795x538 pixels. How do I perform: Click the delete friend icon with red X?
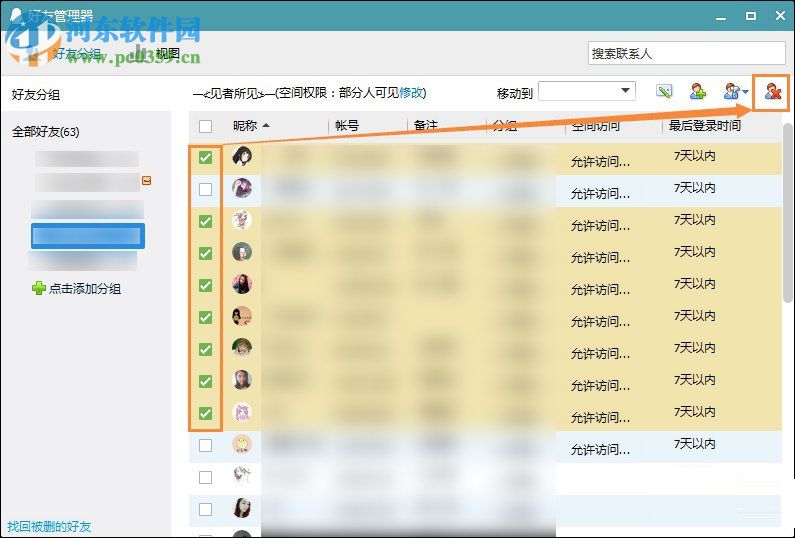773,92
